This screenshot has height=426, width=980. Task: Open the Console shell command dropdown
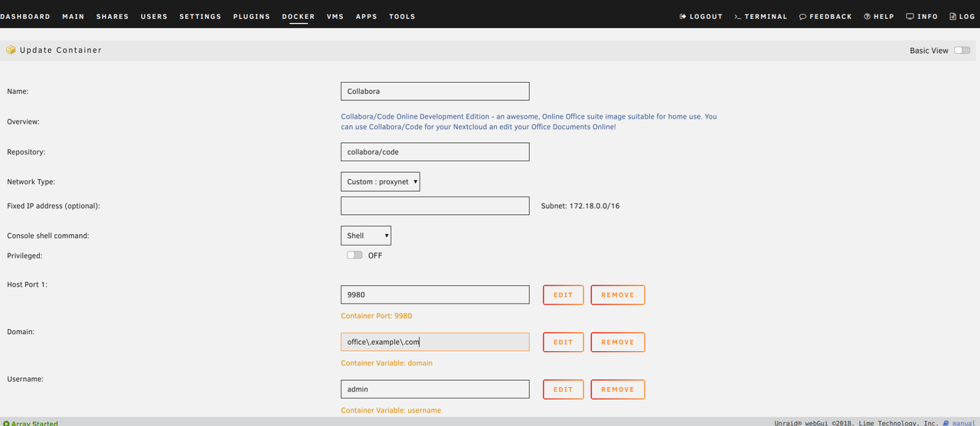[x=366, y=236]
